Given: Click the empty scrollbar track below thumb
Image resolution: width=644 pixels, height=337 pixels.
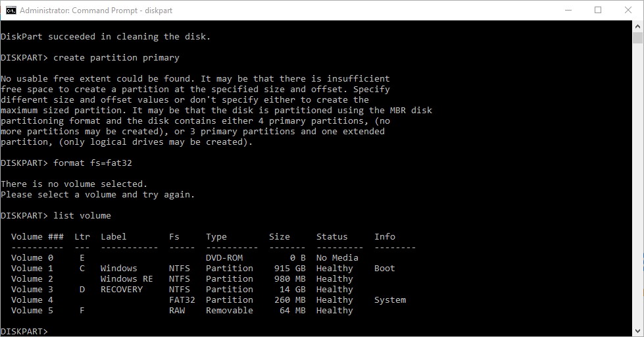Looking at the screenshot, I should (x=637, y=185).
